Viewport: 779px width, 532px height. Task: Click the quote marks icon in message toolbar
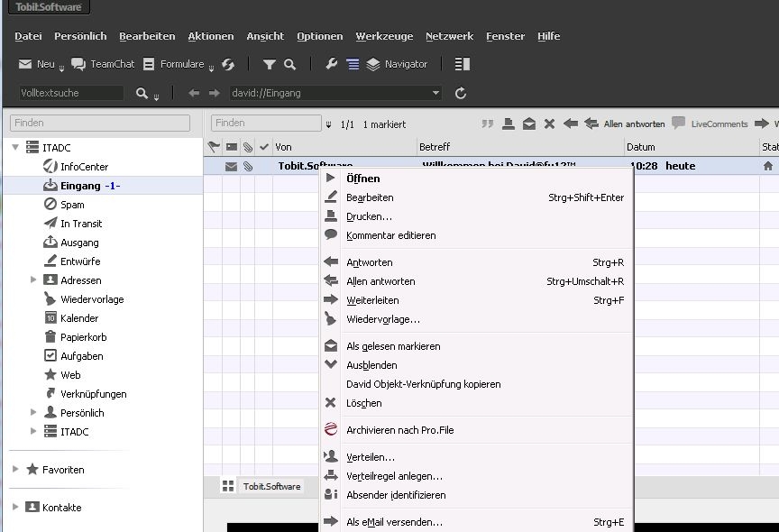(488, 124)
